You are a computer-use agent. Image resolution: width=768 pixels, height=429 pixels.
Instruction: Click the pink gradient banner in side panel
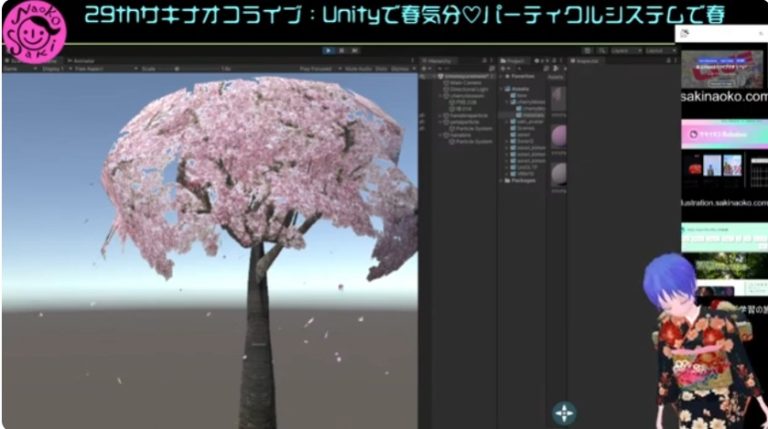(x=724, y=134)
